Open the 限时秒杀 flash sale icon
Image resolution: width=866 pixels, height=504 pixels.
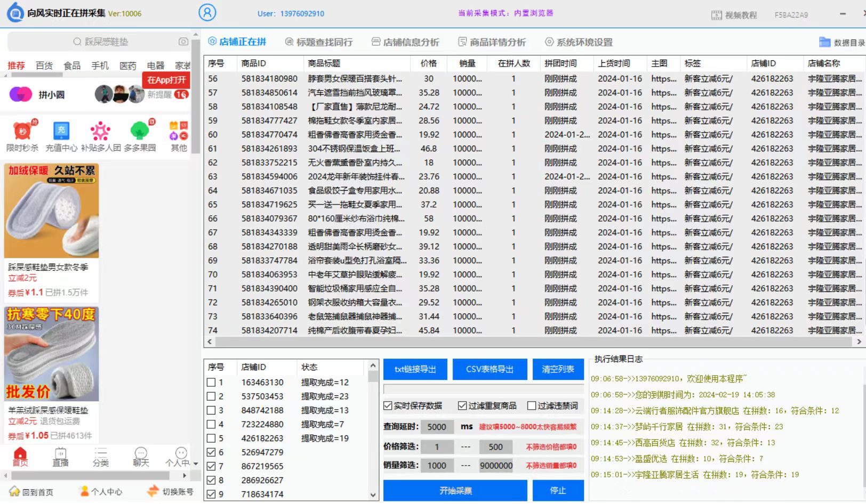pyautogui.click(x=22, y=131)
